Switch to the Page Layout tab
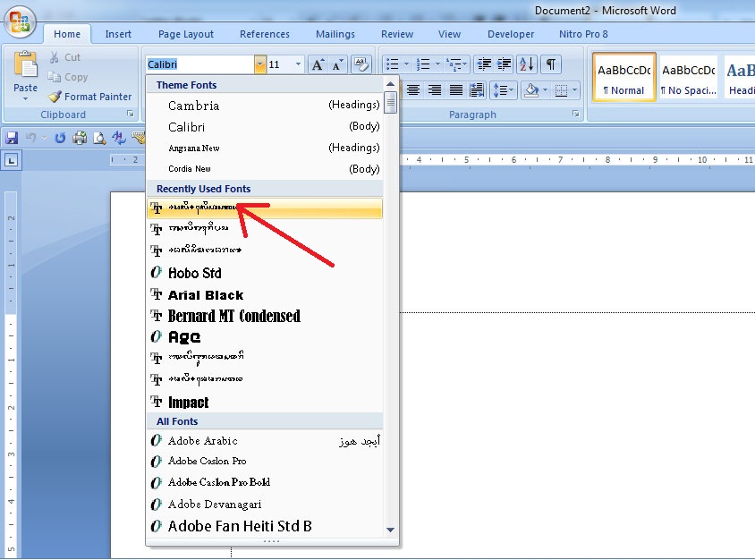Viewport: 755px width, 560px height. (x=186, y=34)
